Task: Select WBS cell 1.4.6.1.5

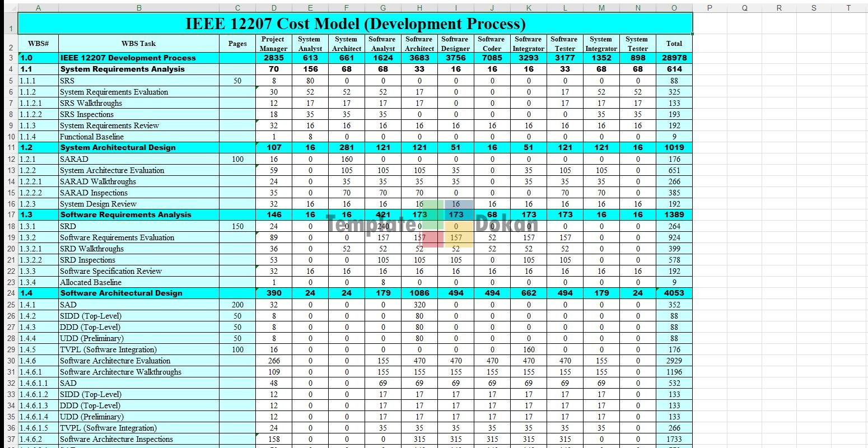Action: (x=38, y=428)
